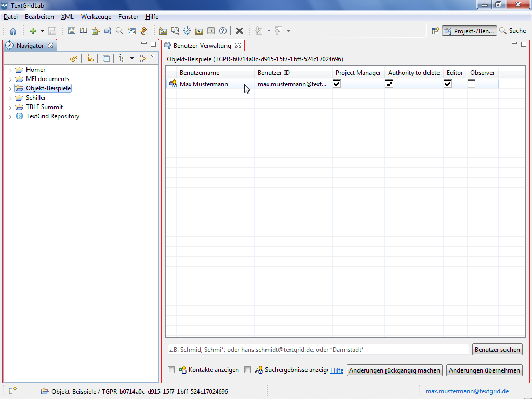Screen dimensions: 532x399
Task: Click the black X delete icon
Action: pyautogui.click(x=240, y=31)
